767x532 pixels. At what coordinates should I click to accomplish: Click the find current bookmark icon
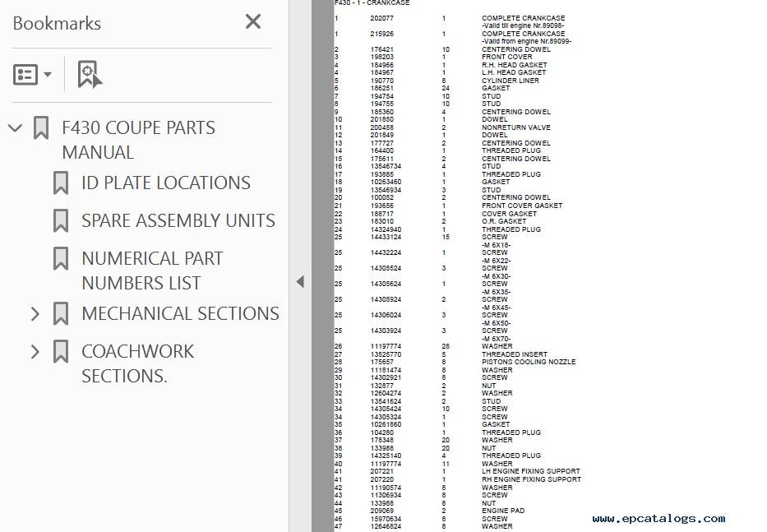(x=90, y=74)
